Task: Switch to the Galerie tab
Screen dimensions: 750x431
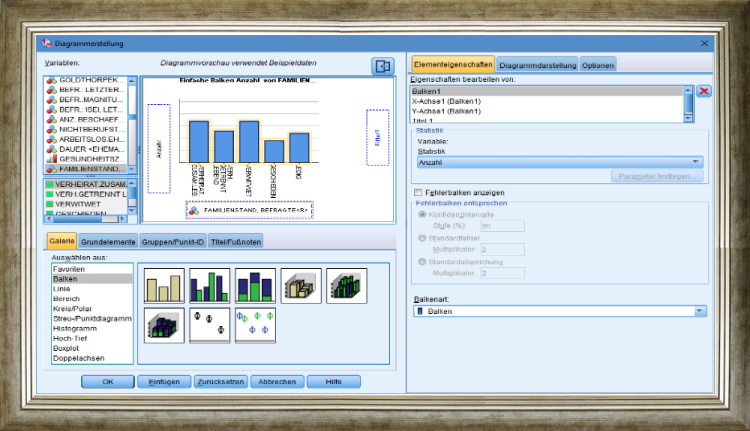Action: coord(62,241)
